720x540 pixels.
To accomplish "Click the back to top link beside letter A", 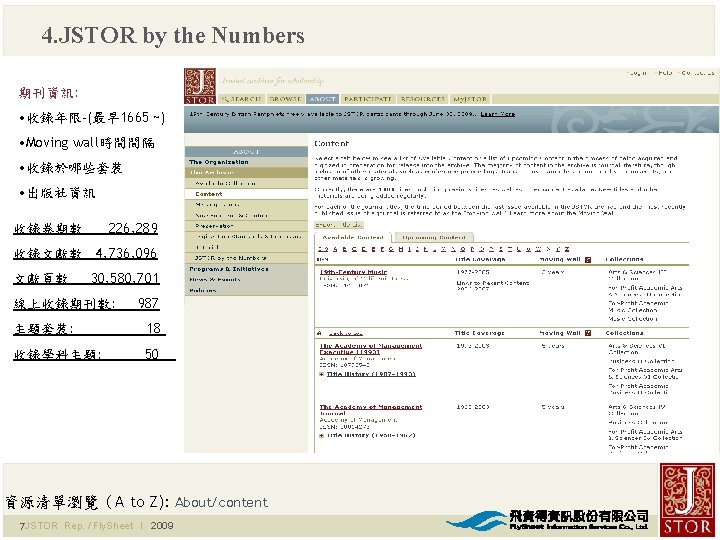I will (x=346, y=333).
